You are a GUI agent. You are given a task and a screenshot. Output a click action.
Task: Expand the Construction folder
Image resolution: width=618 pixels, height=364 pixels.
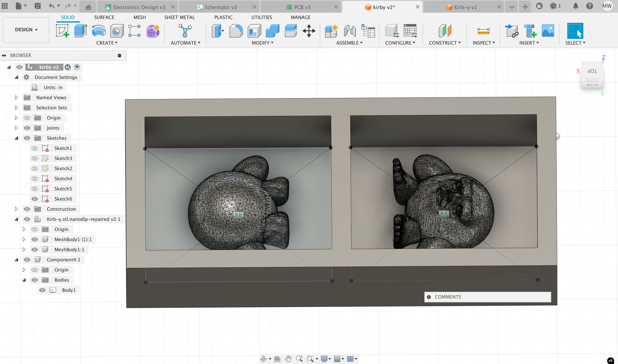click(x=16, y=209)
